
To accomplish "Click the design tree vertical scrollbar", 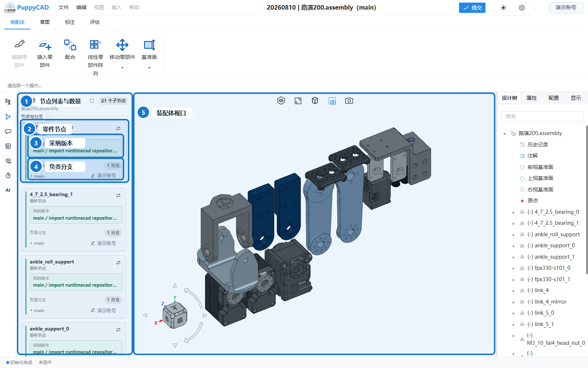I will [x=587, y=200].
